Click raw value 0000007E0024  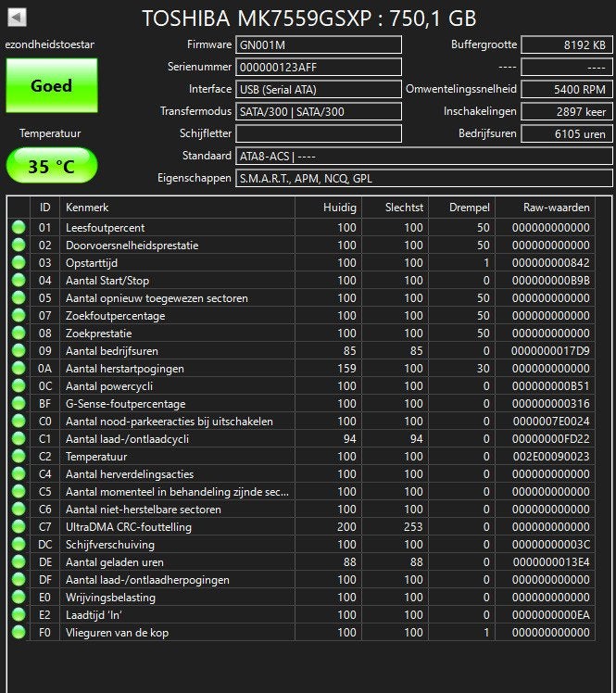point(551,422)
